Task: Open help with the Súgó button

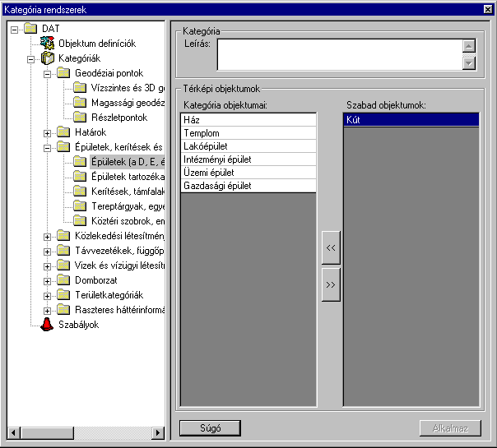Action: (x=210, y=427)
